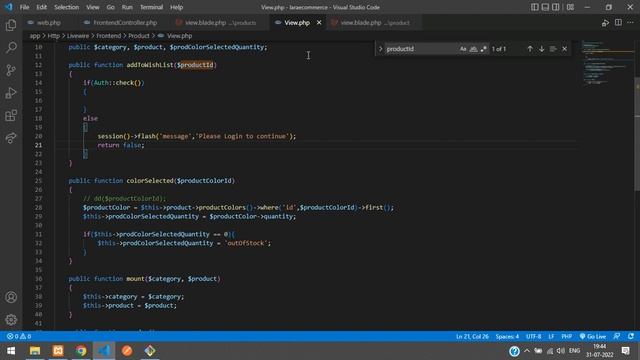This screenshot has width=640, height=360.
Task: Open Google Chrome from taskbar
Action: tap(81, 351)
